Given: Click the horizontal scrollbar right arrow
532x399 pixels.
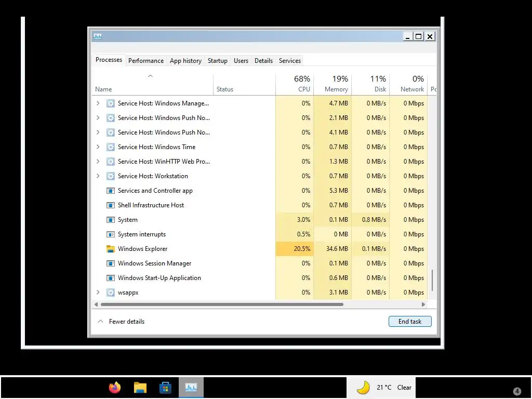Looking at the screenshot, I should pyautogui.click(x=423, y=304).
